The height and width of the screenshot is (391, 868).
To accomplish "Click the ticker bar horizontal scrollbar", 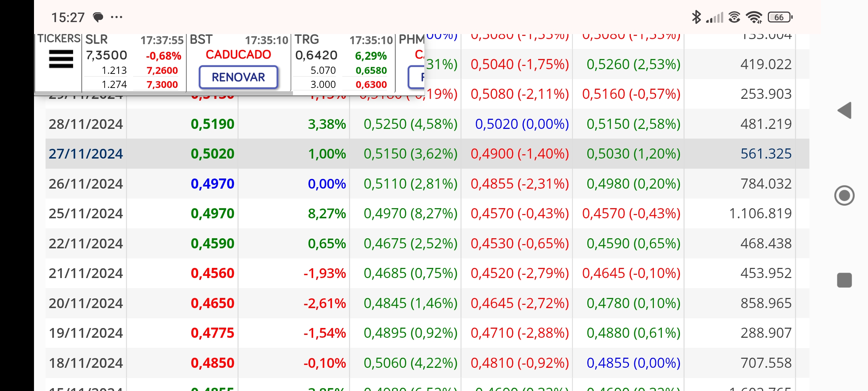I will (163, 93).
